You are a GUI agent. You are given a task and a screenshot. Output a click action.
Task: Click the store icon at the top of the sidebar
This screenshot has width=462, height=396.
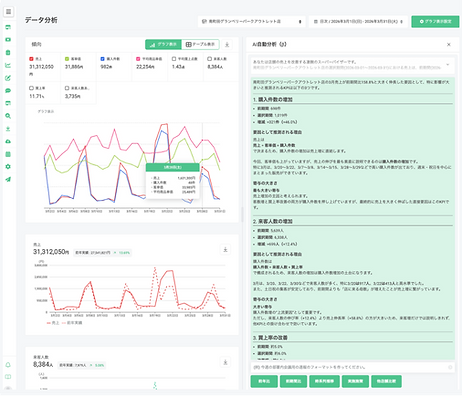pyautogui.click(x=8, y=27)
